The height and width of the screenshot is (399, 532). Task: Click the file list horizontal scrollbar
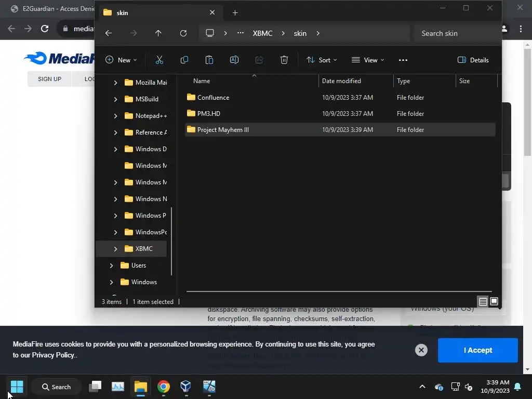[339, 291]
